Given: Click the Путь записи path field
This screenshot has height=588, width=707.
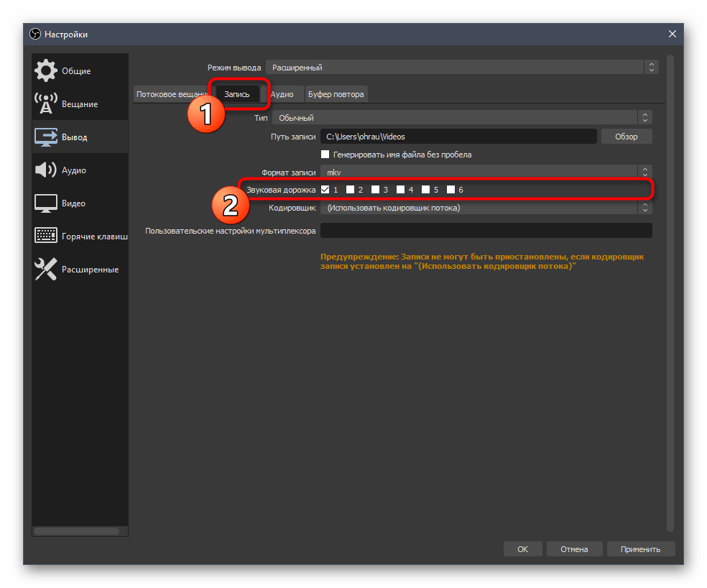Looking at the screenshot, I should point(458,137).
